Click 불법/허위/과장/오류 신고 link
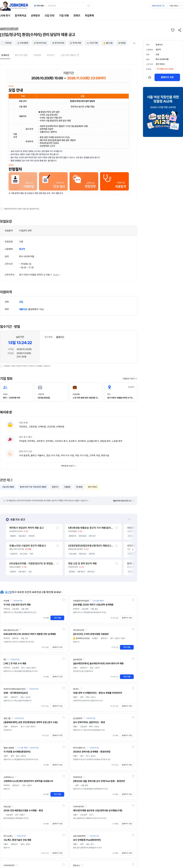Screen dimensions: 183x868 [x=123, y=500]
